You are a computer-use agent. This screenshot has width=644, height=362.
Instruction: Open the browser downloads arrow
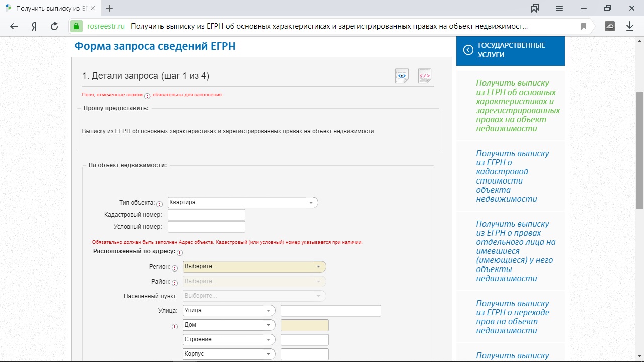pos(629,26)
